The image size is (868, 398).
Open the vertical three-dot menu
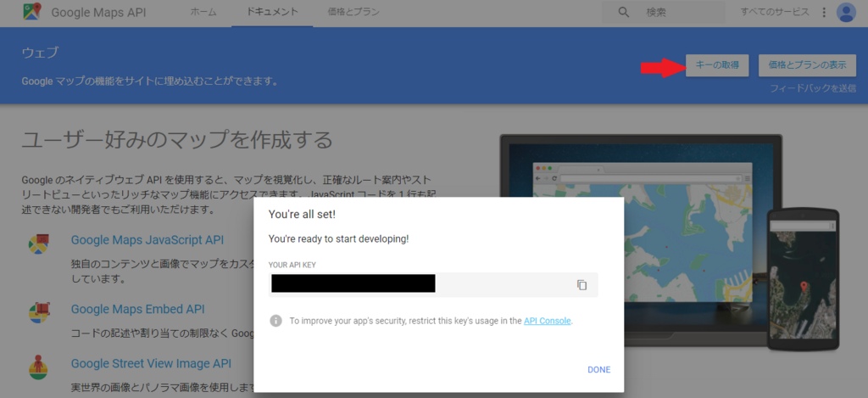click(x=824, y=12)
